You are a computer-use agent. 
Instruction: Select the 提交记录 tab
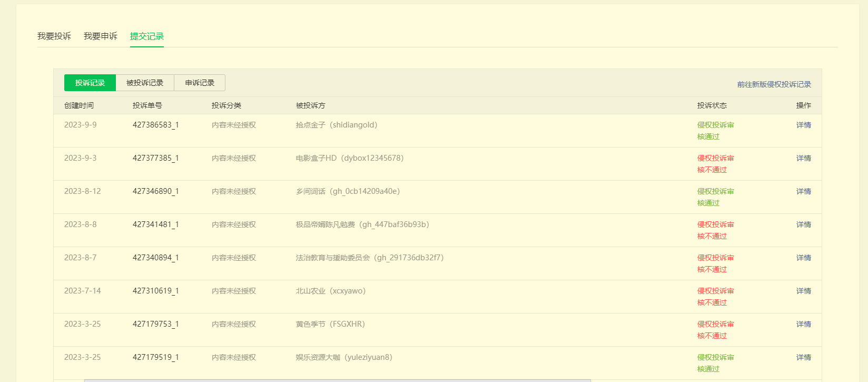pyautogui.click(x=147, y=36)
